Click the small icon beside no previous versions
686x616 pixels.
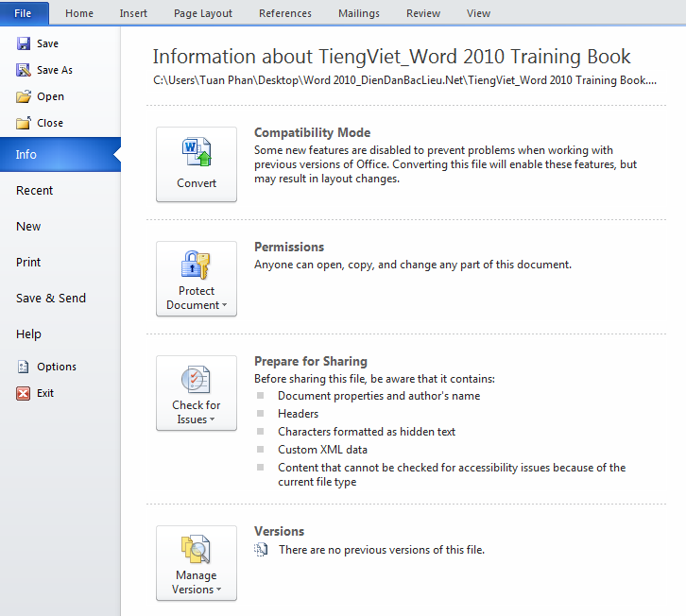pos(261,550)
